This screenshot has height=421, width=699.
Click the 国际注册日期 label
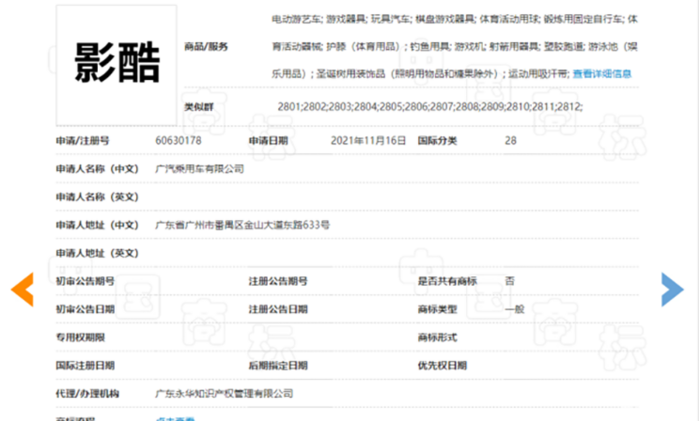pyautogui.click(x=85, y=366)
